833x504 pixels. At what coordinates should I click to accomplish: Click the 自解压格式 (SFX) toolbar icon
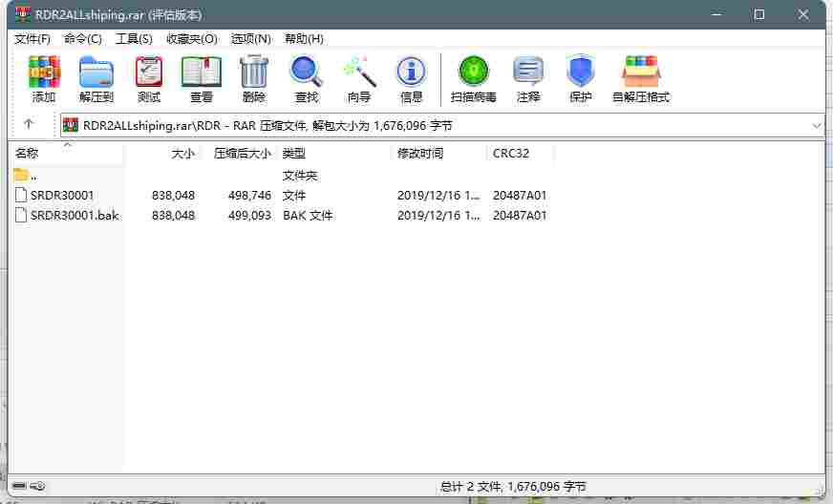[x=641, y=72]
